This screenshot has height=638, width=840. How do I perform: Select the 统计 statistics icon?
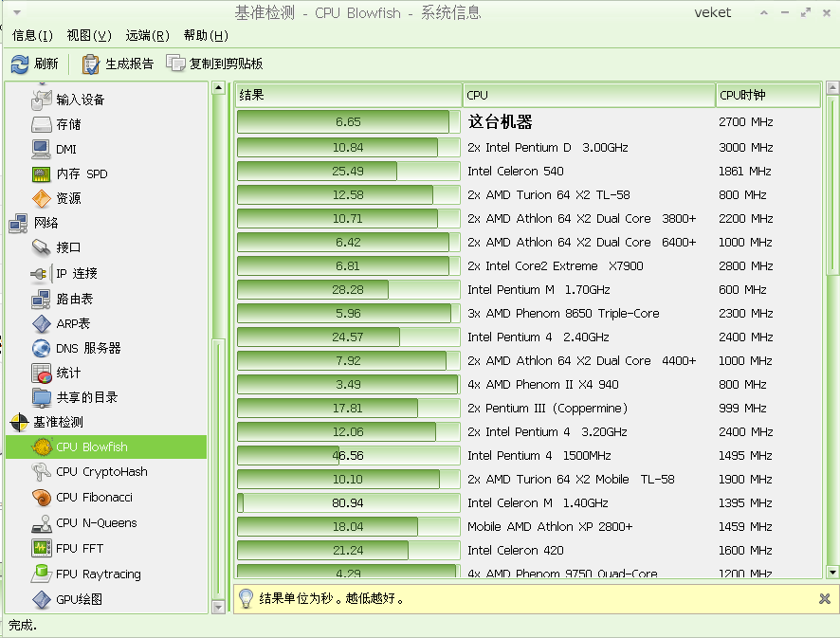42,373
